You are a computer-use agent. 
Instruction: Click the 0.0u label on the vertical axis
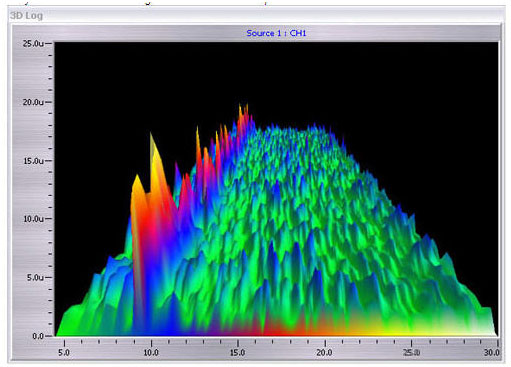38,336
